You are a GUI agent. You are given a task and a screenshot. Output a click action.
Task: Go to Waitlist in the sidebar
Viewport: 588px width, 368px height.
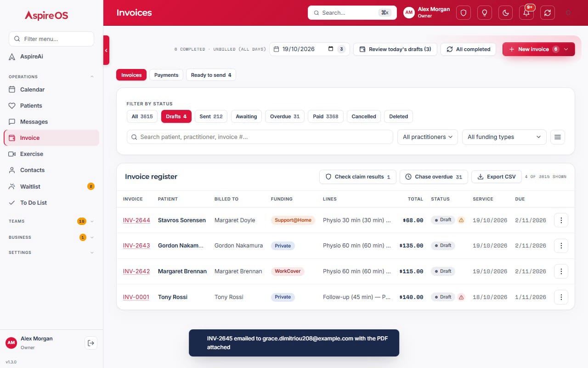(x=51, y=187)
